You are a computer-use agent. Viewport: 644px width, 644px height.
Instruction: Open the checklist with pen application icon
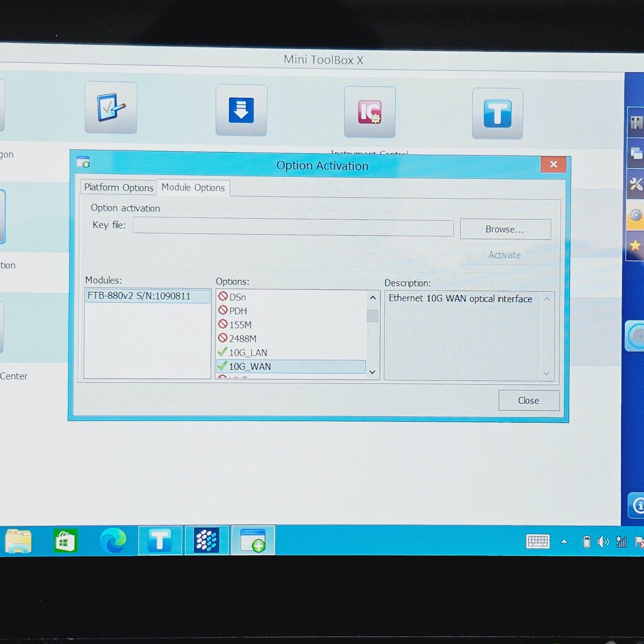(x=111, y=108)
